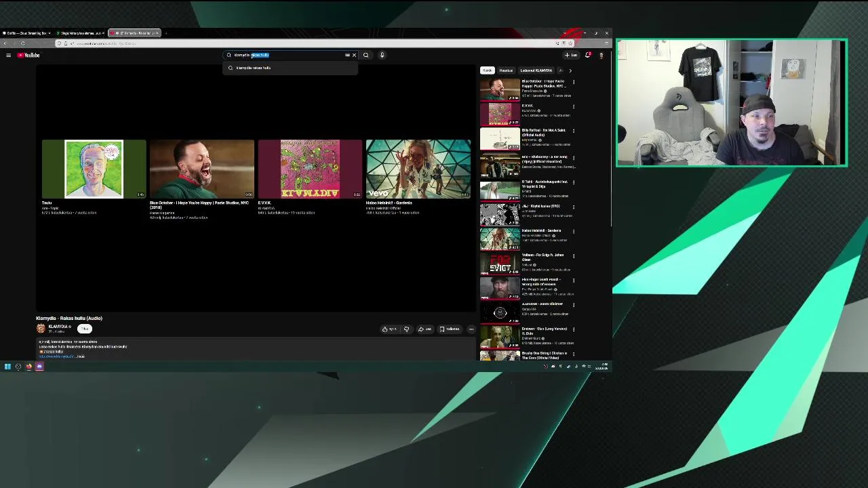868x488 pixels.
Task: Go back with the browser back arrow
Action: coord(5,43)
